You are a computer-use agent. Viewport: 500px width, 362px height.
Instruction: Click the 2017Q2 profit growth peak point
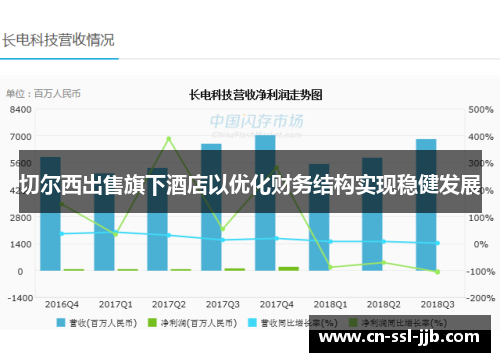[x=169, y=139]
